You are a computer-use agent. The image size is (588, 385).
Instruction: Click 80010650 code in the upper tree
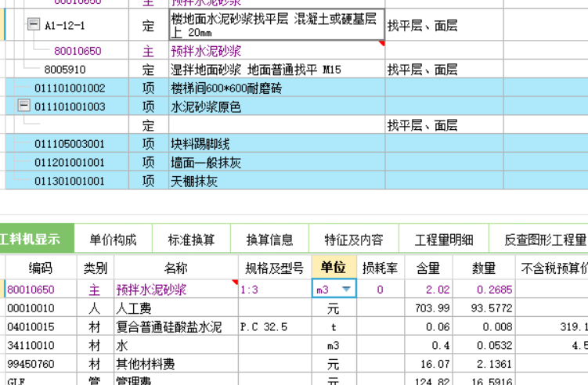pos(78,51)
